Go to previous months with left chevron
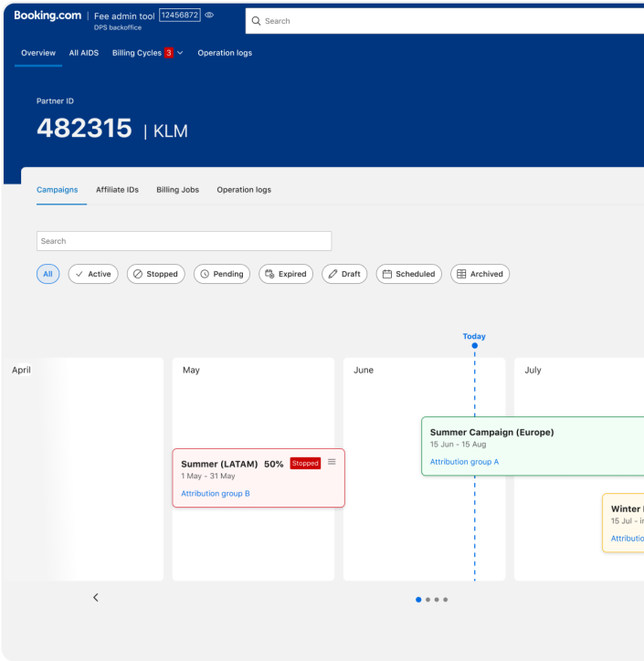Screen dimensions: 644x661 (96, 597)
